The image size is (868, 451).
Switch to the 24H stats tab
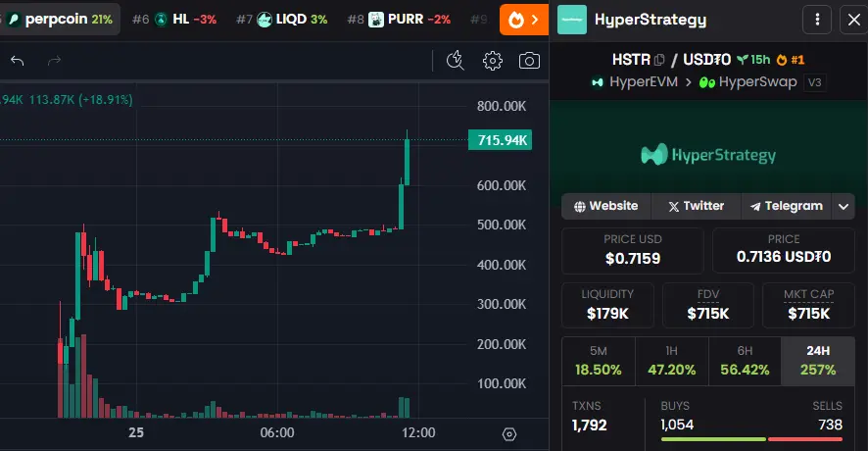click(818, 361)
